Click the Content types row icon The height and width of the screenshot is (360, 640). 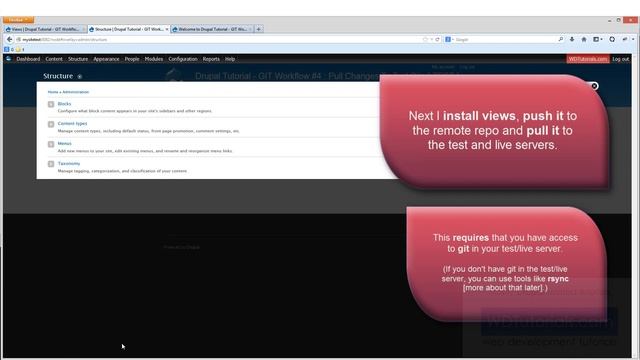51,124
